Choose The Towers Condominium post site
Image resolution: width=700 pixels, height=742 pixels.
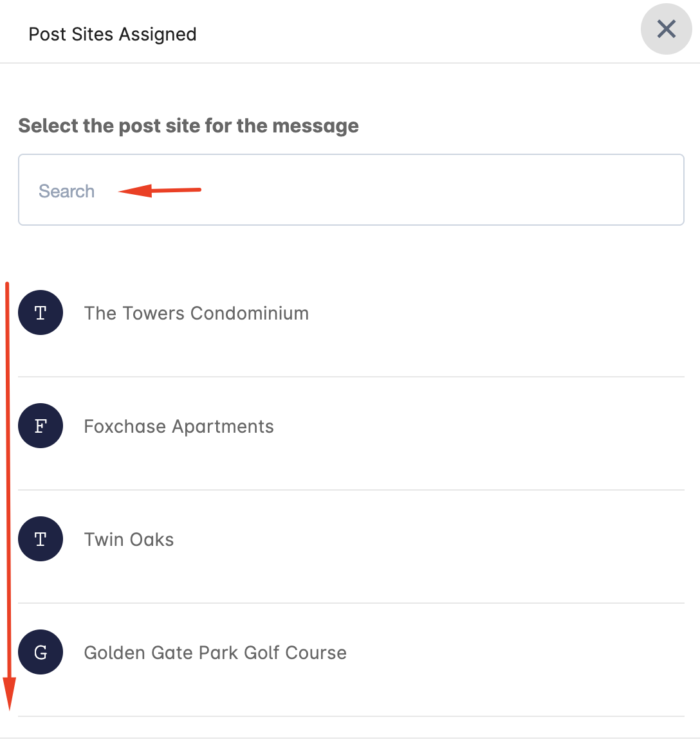coord(196,313)
